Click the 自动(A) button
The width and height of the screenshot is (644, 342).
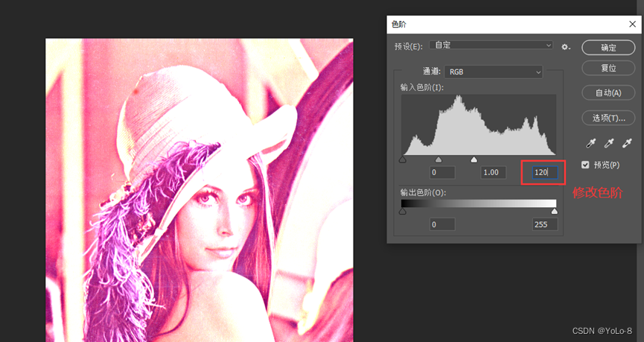(608, 93)
